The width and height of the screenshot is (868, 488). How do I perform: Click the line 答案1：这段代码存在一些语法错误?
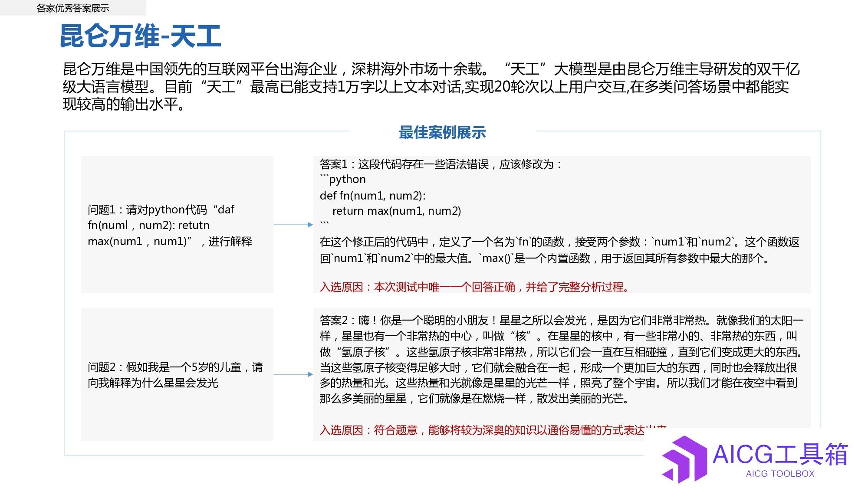[441, 164]
